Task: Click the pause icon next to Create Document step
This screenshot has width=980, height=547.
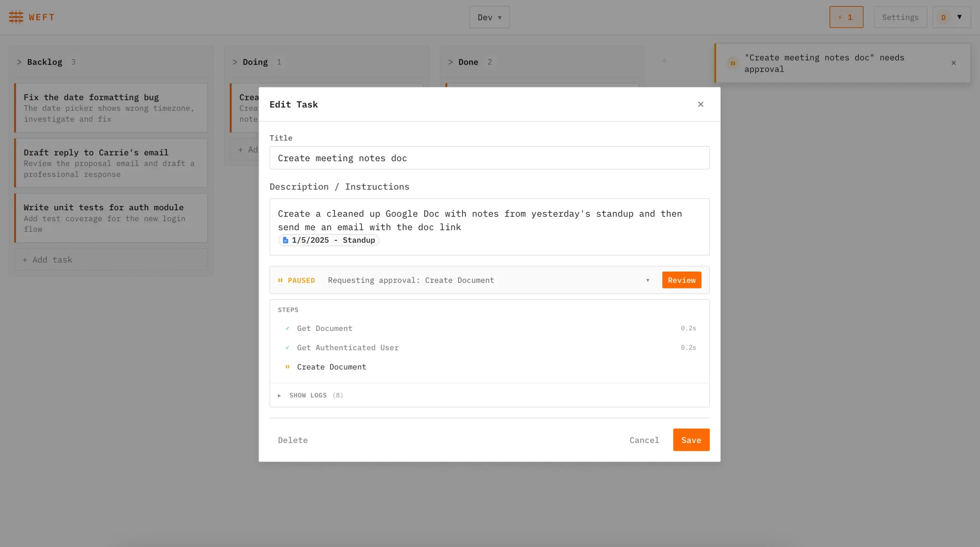Action: 287,367
